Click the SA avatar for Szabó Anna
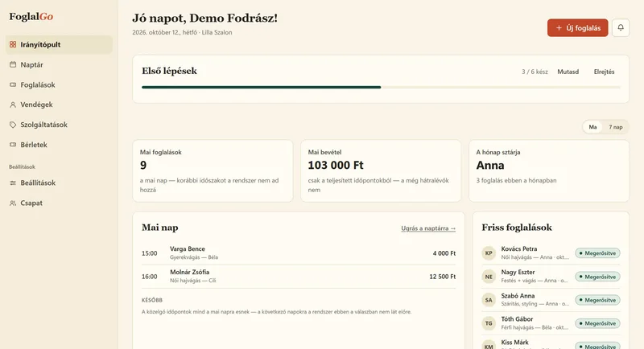 click(489, 300)
